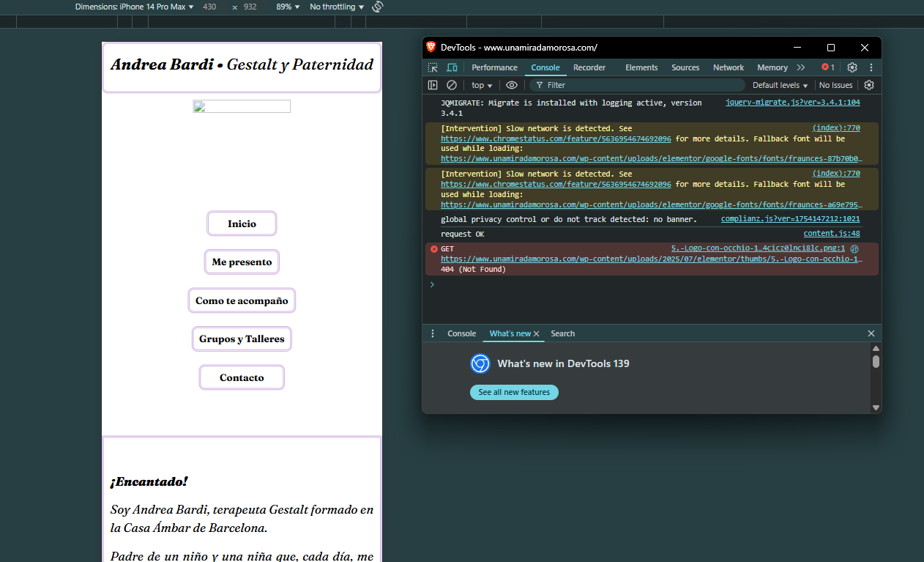Create a live expression using the eye icon
Screen dimensions: 924x562
(512, 85)
